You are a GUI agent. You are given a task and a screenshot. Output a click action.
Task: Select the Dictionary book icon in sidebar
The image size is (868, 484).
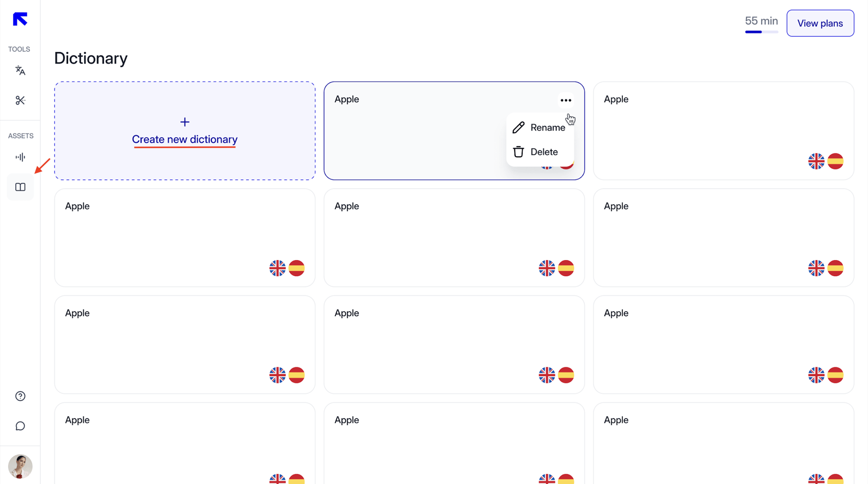click(20, 187)
